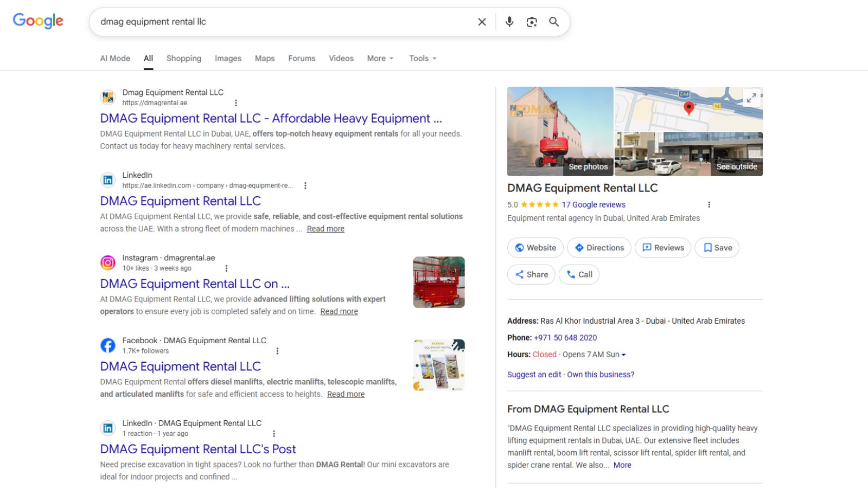
Task: Open more options beside Google reviews
Action: (709, 205)
